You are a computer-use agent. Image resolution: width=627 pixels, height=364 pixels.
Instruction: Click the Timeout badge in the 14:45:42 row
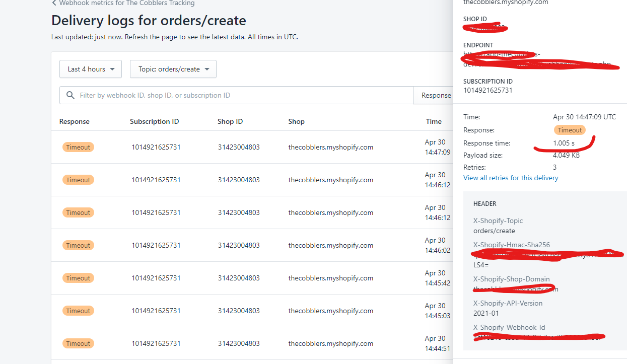(x=78, y=278)
